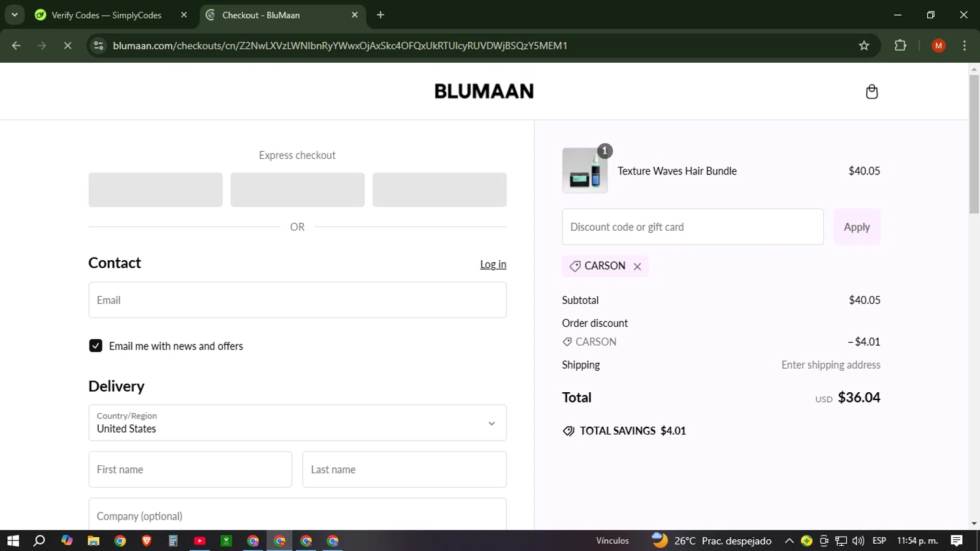The height and width of the screenshot is (551, 980).
Task: Click the address bar URL
Action: click(340, 46)
